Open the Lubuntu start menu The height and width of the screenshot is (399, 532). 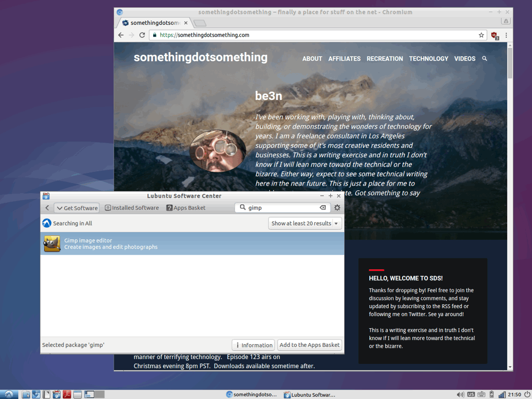tap(9, 394)
